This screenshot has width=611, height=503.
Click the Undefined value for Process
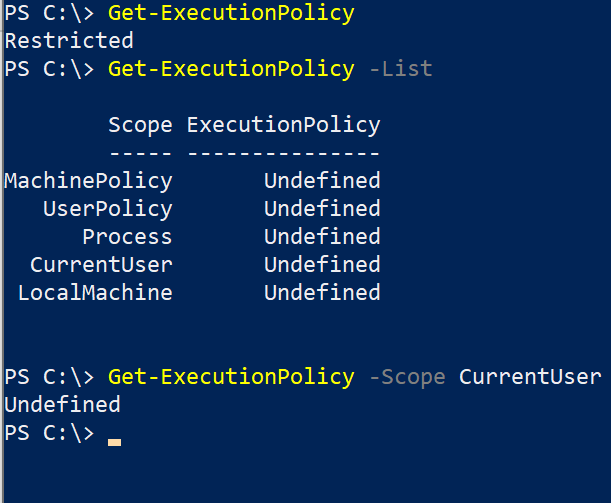(322, 237)
